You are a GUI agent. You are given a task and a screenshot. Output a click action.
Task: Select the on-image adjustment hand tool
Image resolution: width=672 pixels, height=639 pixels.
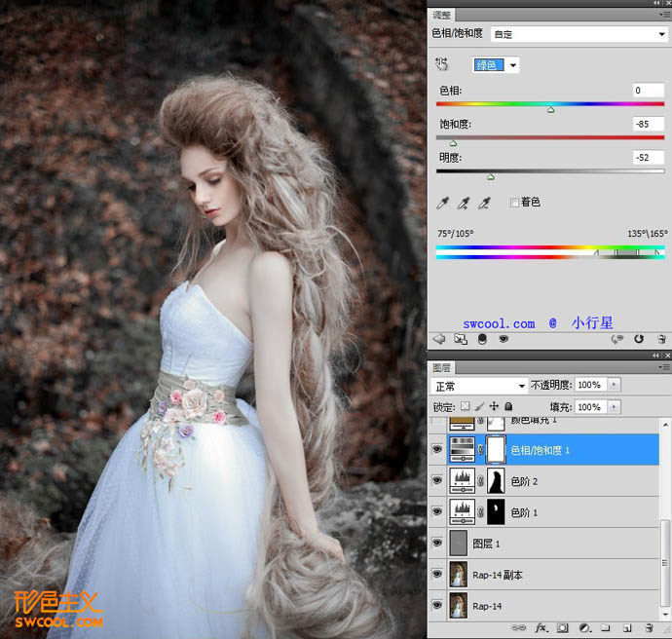444,65
